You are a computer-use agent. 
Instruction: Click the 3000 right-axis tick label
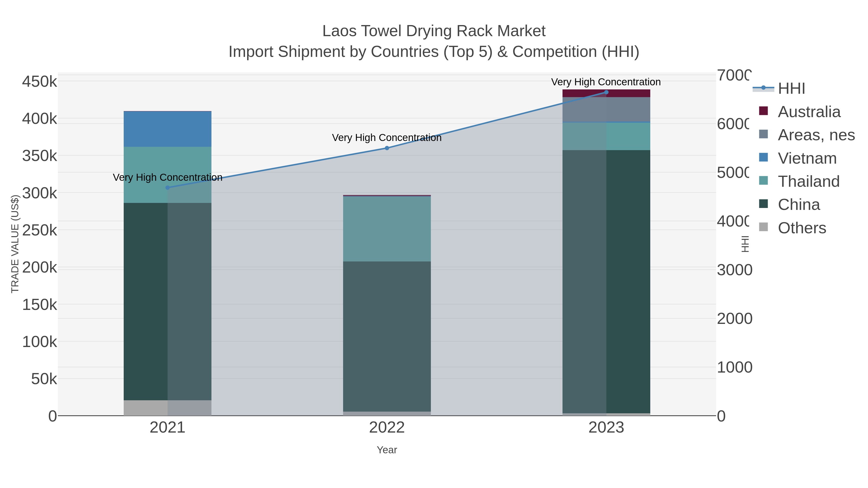(x=735, y=270)
